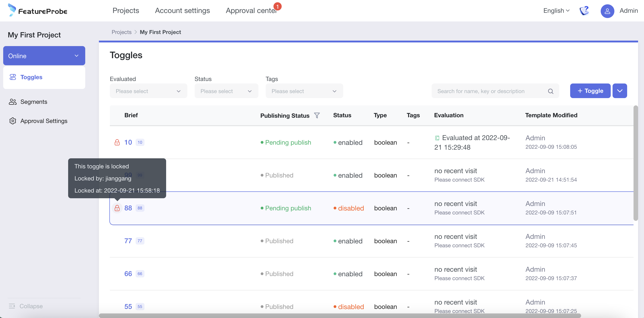Click the lock icon on toggle 88
This screenshot has height=318, width=644.
[x=117, y=208]
